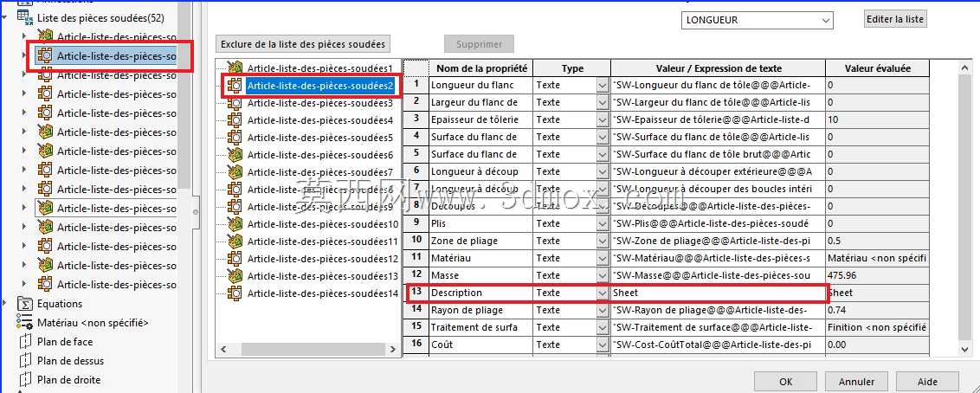Click the Valeur évaluée column header
Image resolution: width=980 pixels, height=393 pixels.
(878, 68)
